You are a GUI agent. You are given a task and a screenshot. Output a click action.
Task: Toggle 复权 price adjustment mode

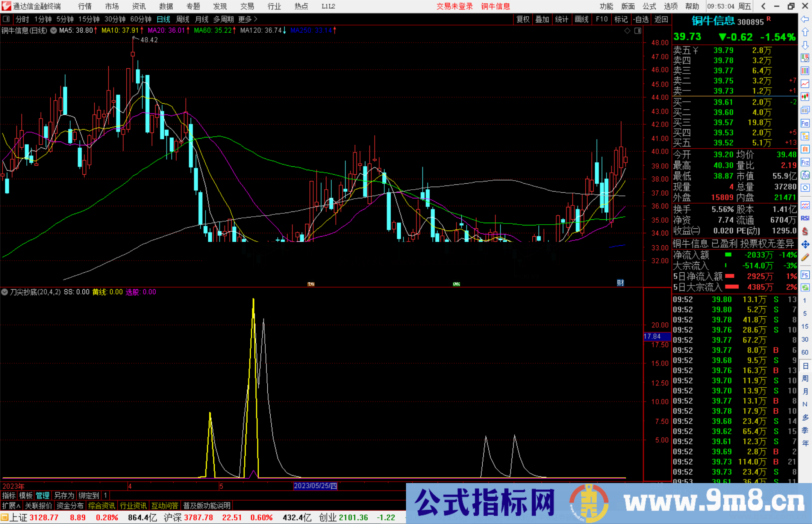(x=523, y=19)
